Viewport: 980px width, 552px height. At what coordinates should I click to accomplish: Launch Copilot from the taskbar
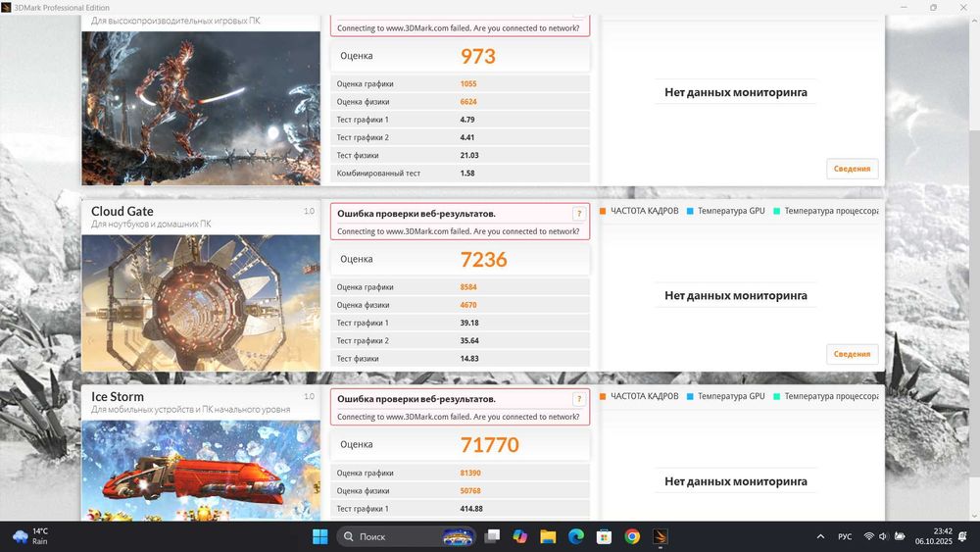point(520,536)
